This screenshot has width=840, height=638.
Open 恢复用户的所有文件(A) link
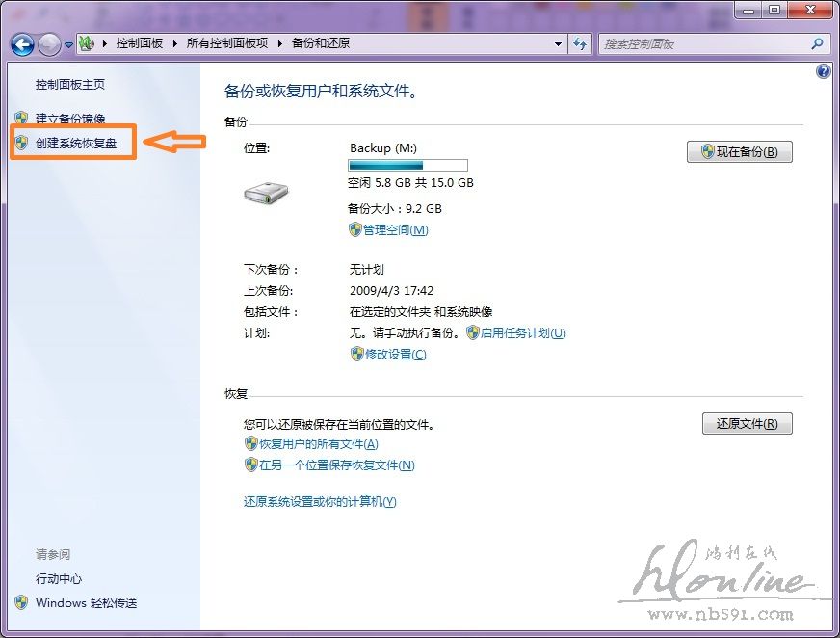click(x=319, y=444)
